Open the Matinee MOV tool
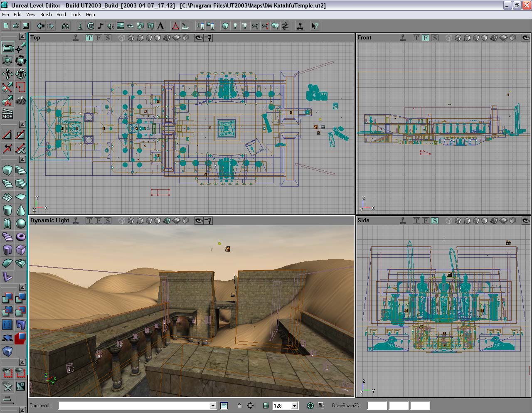The image size is (532, 413). coord(7,113)
